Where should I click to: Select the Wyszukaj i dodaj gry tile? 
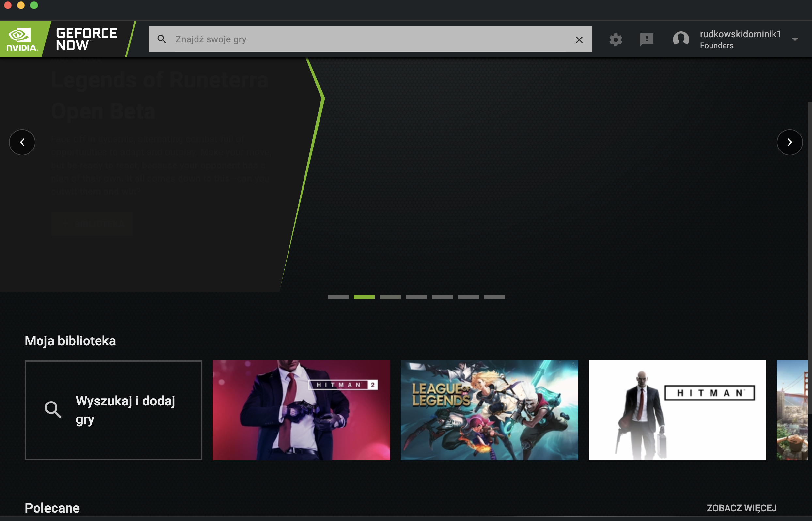pyautogui.click(x=113, y=410)
